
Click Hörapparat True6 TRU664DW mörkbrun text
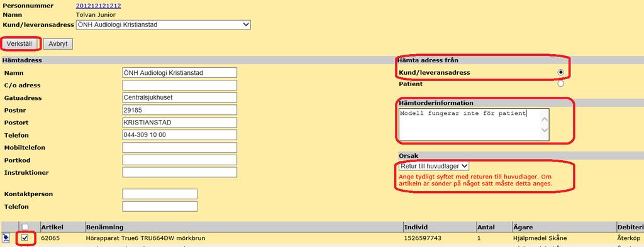[x=145, y=238]
